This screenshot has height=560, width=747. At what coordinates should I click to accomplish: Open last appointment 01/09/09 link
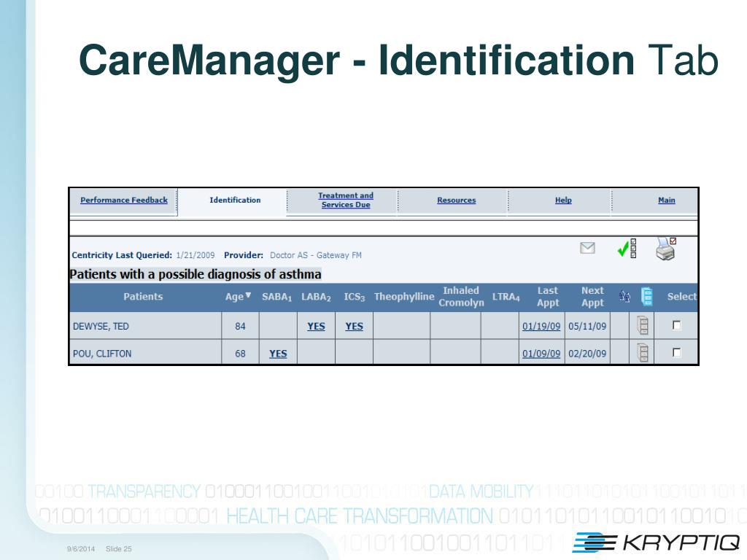[541, 354]
